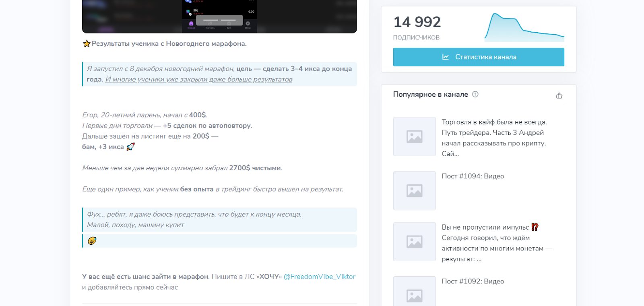Click the text '2700$ чистыми'
Image resolution: width=644 pixels, height=306 pixels.
click(x=255, y=168)
